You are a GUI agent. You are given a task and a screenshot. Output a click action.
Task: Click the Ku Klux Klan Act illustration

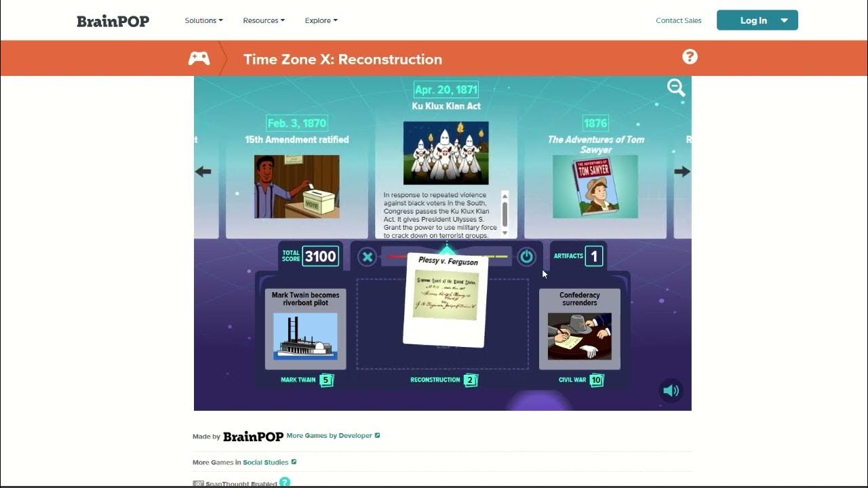pos(446,153)
